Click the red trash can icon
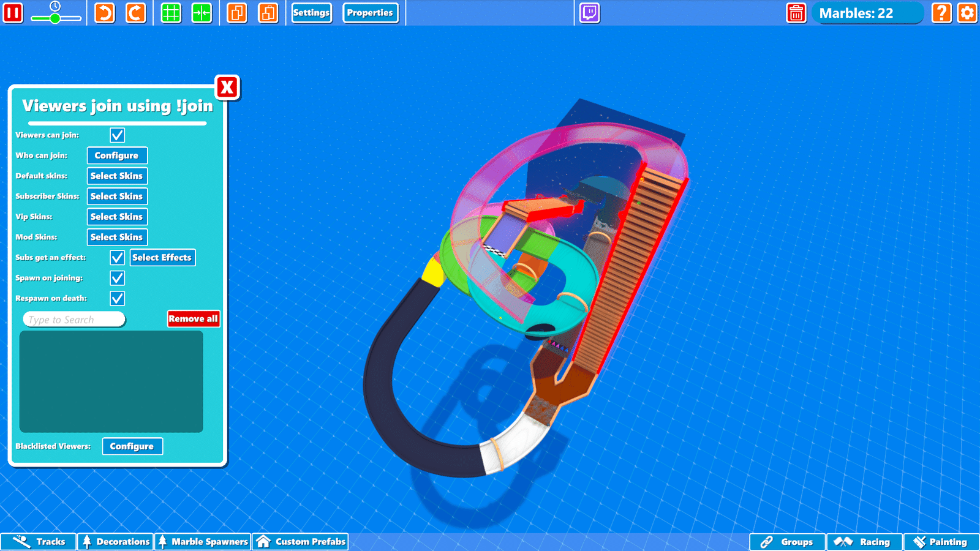The width and height of the screenshot is (980, 551). tap(796, 13)
